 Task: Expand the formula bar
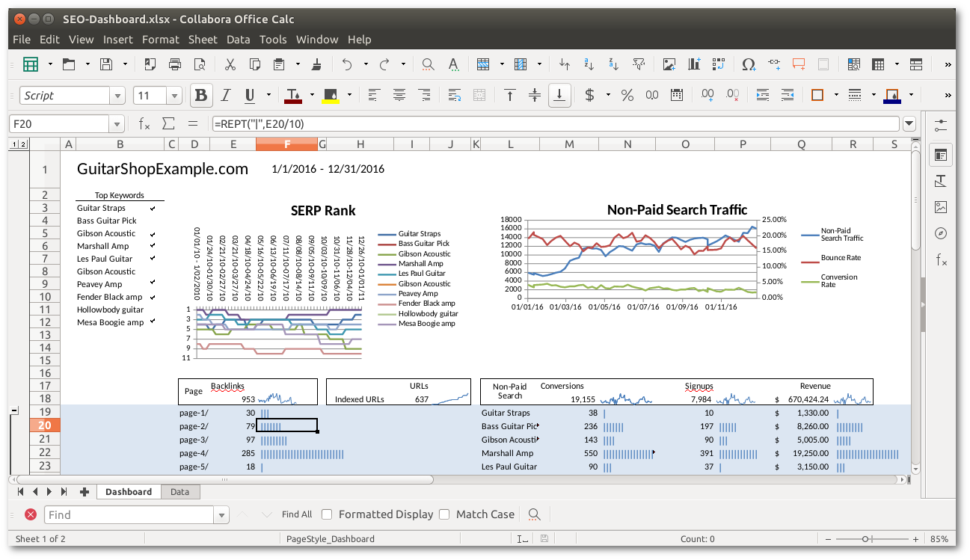pos(909,124)
